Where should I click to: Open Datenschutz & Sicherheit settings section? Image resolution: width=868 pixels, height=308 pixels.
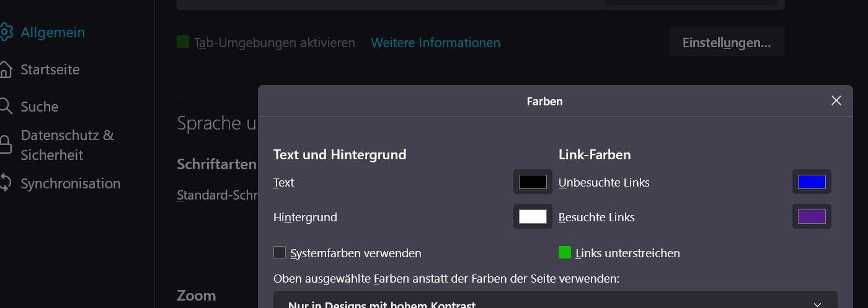[x=67, y=145]
